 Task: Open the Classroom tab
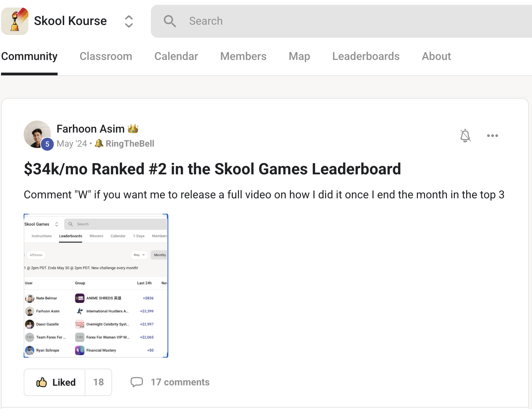(106, 56)
